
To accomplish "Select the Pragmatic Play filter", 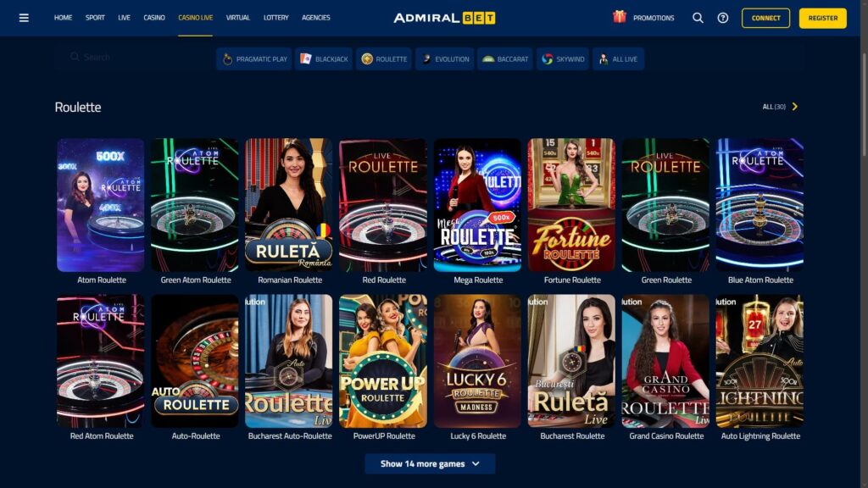I will pos(254,58).
